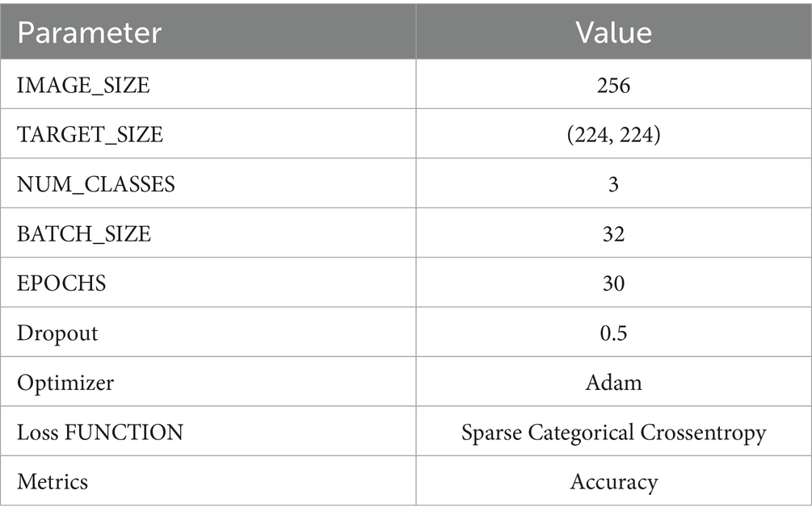Image resolution: width=812 pixels, height=520 pixels.
Task: Click the value 256
Action: [x=613, y=85]
